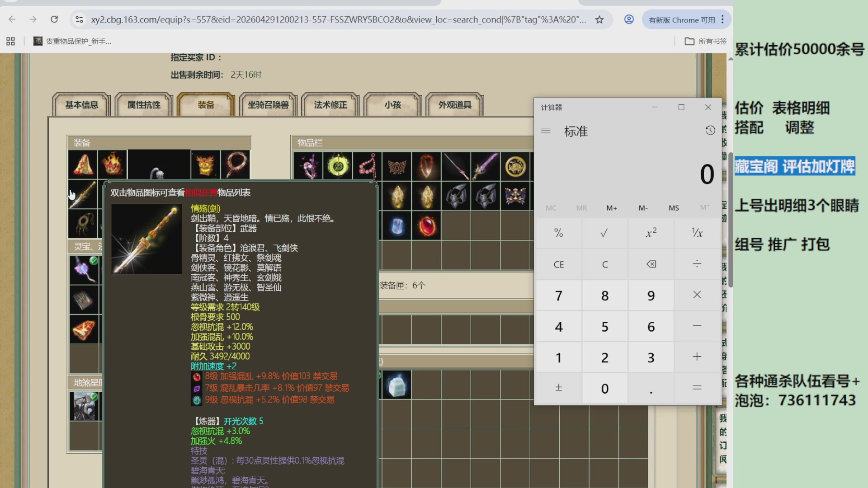Click calculator number 5

605,327
